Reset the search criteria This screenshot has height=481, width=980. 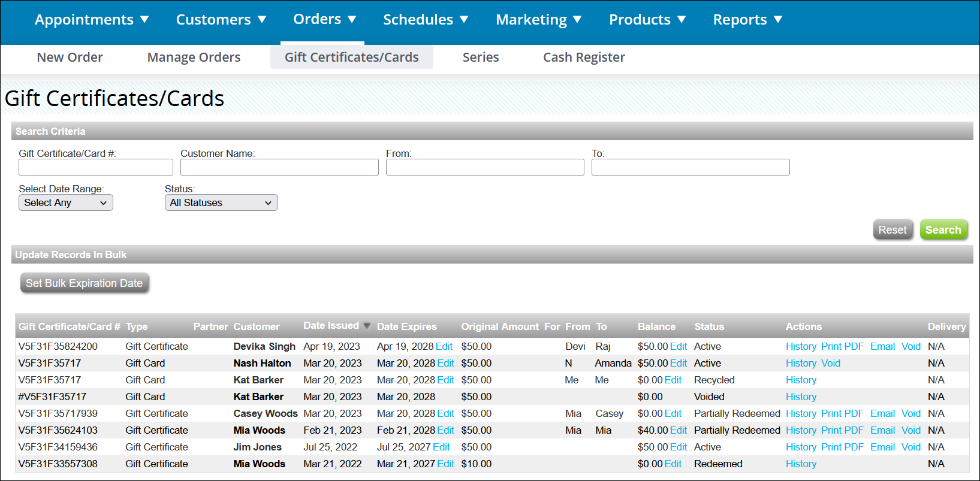pos(892,230)
